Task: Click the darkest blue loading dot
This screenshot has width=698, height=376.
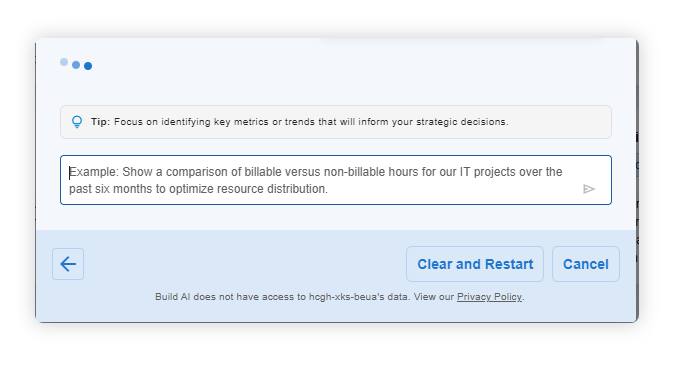Action: (x=88, y=66)
